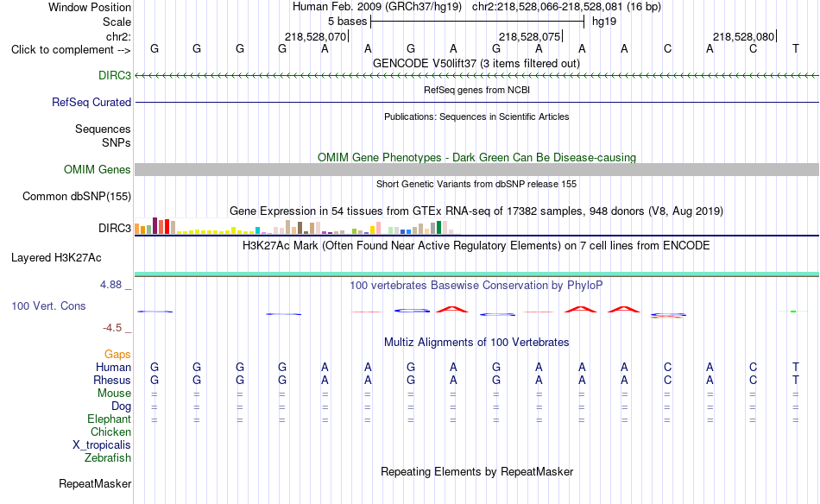
Task: Click the Chicken species label
Action: (x=110, y=432)
